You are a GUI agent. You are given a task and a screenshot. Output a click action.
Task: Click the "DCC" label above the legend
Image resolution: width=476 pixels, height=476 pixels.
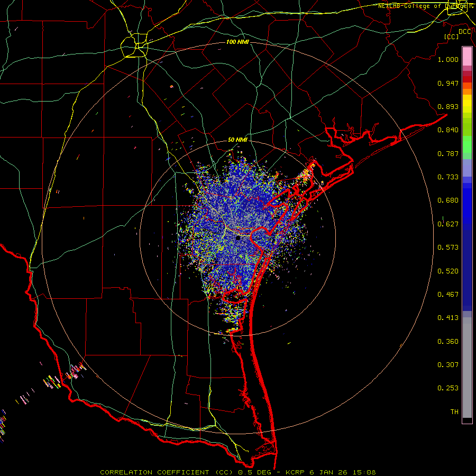465,32
